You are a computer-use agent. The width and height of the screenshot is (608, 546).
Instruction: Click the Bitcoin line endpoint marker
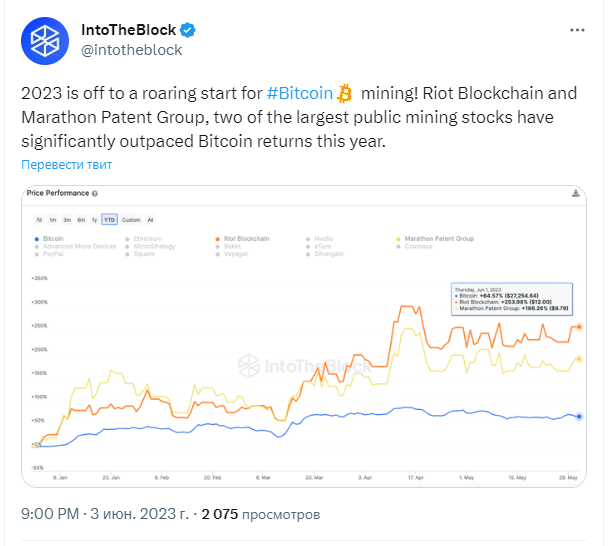579,416
